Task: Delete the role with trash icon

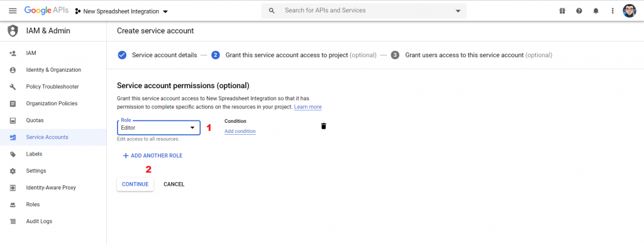Action: coord(324,126)
